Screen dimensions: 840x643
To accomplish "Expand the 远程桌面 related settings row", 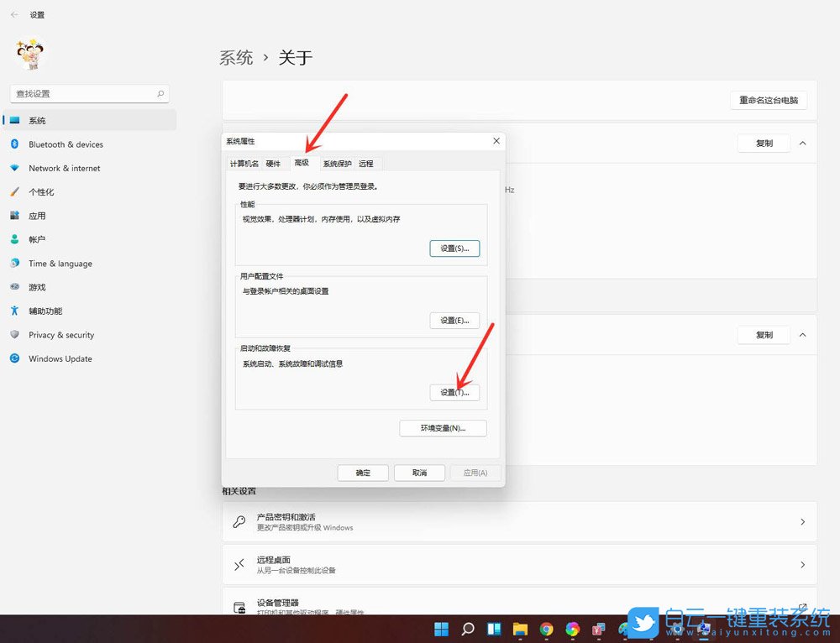I will coord(803,564).
